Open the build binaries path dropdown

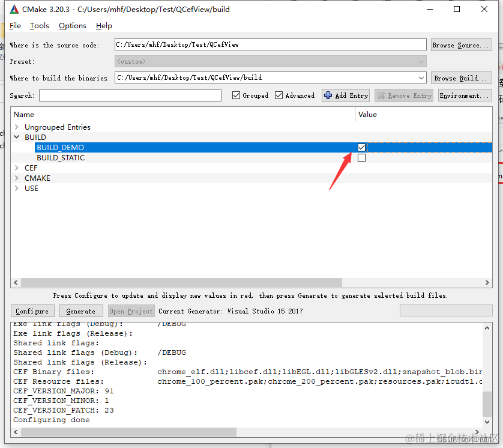click(421, 77)
